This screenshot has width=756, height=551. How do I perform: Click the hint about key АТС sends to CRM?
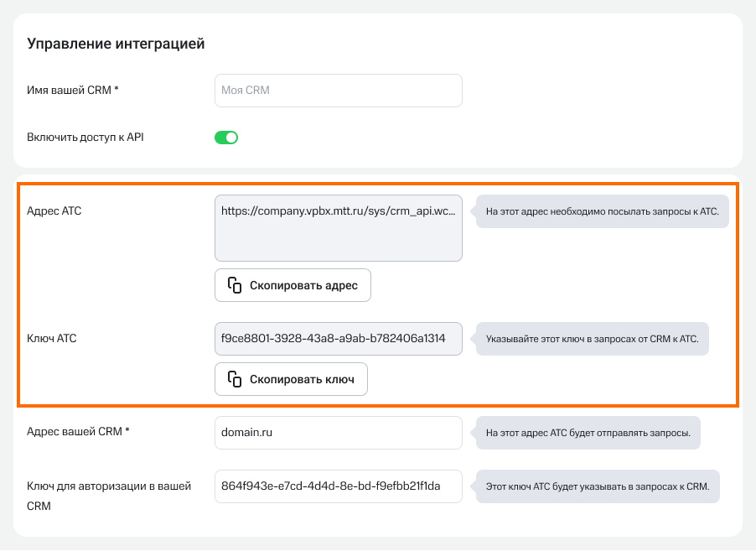[598, 486]
